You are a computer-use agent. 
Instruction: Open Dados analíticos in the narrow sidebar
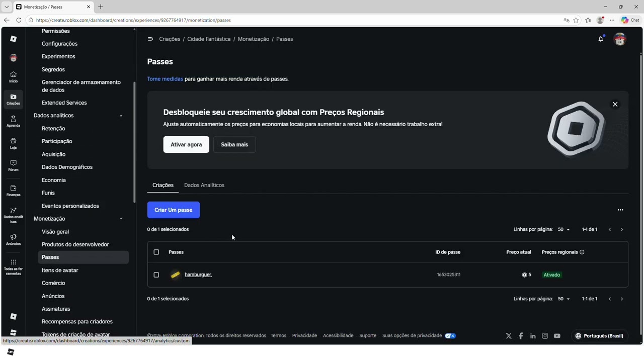coord(13,215)
